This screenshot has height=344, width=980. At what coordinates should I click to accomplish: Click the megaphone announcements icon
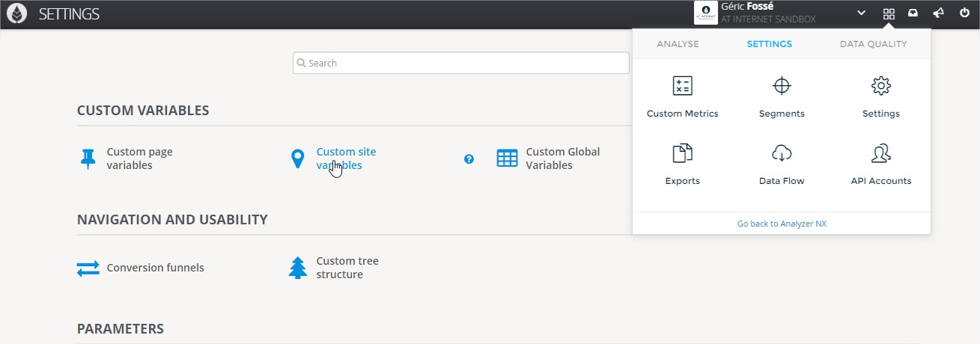(938, 13)
